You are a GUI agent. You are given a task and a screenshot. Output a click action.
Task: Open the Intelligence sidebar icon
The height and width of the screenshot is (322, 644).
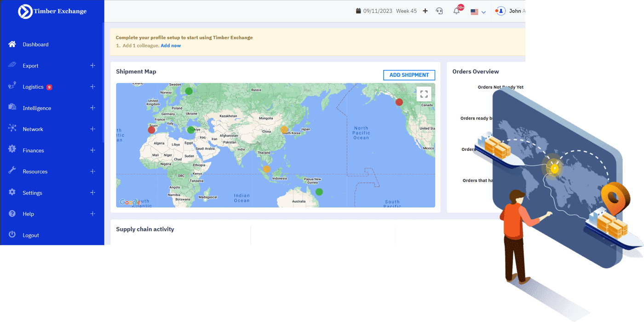12,108
